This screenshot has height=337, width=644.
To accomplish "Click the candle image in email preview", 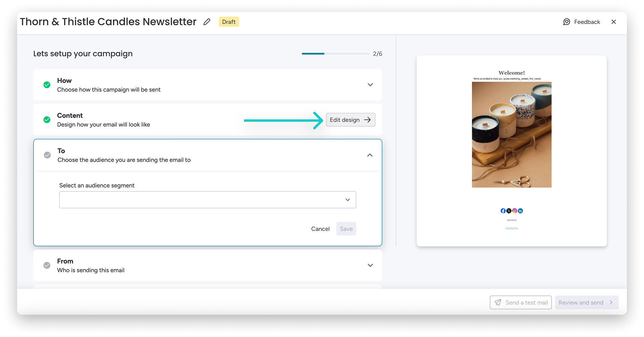I will pos(512,135).
